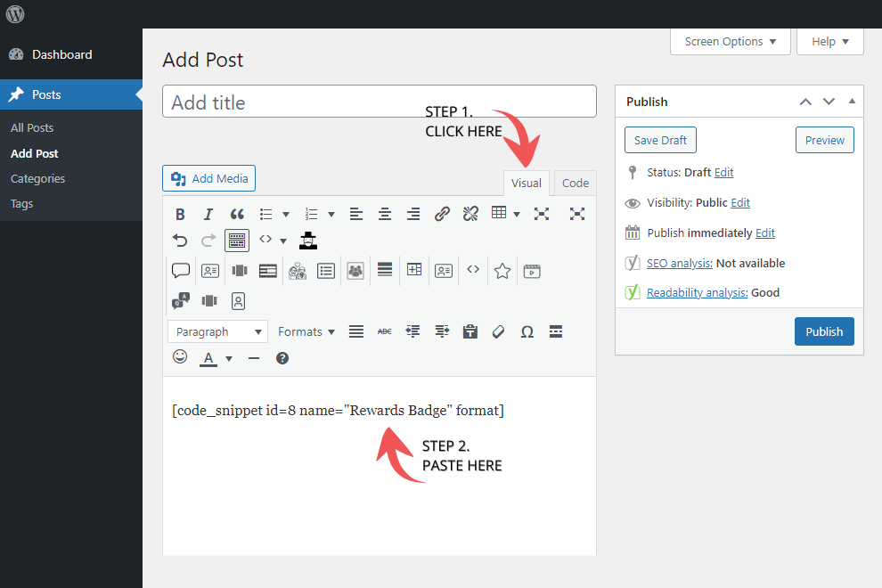The image size is (882, 588).
Task: Insert a blockquote
Action: coord(237,214)
